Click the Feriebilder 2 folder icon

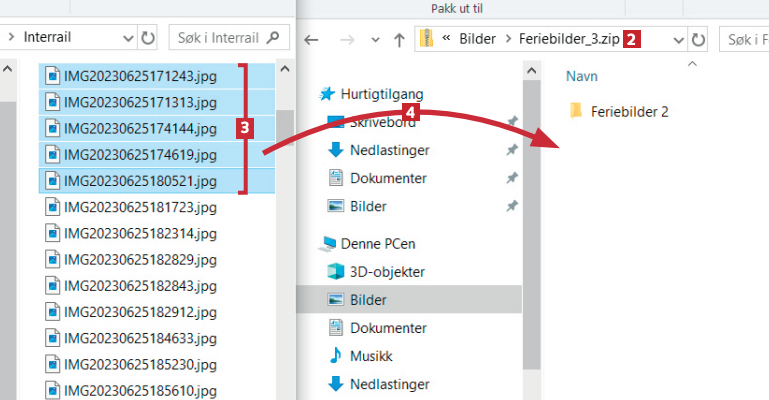(576, 111)
